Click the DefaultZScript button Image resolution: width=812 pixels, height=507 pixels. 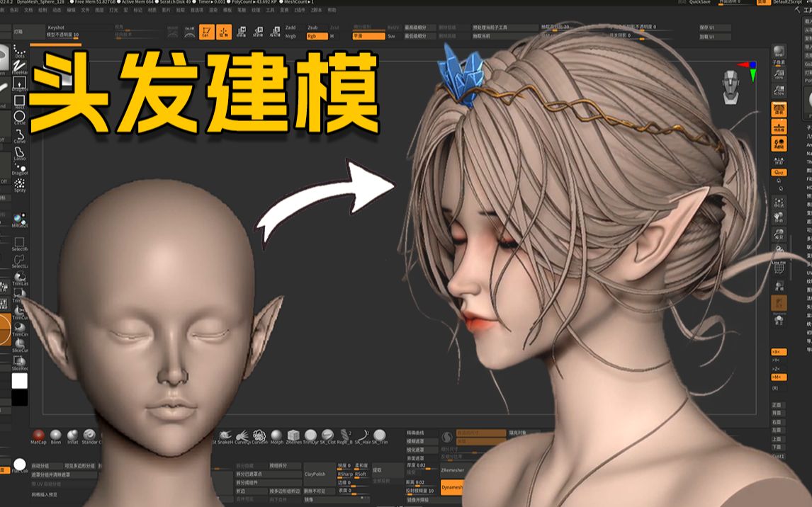tap(787, 2)
